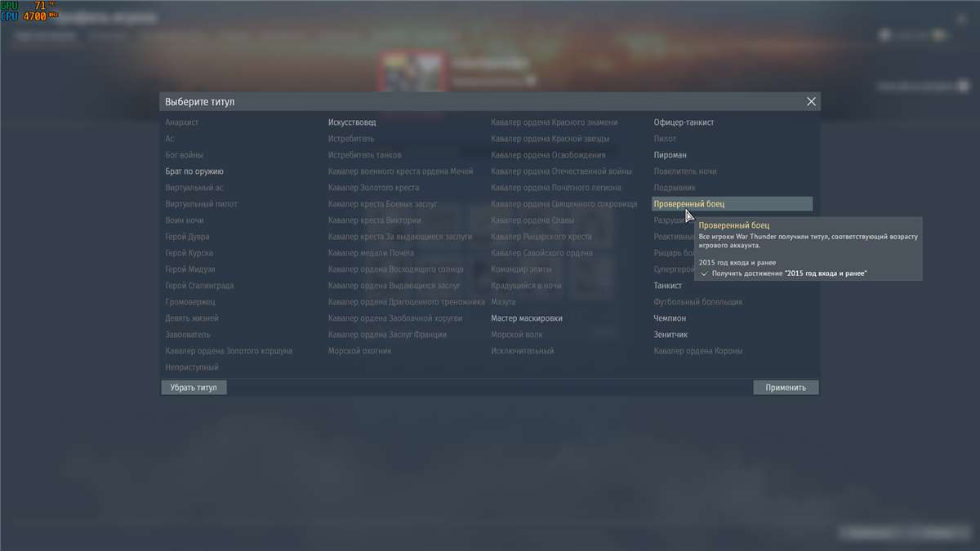The height and width of the screenshot is (551, 980).
Task: Pick the title Герой Мидуэя
Action: pos(190,269)
